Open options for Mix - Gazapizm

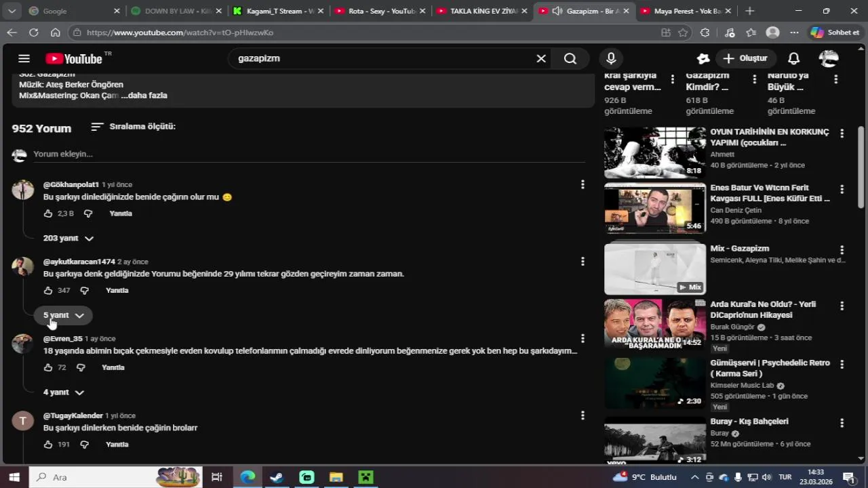point(842,250)
